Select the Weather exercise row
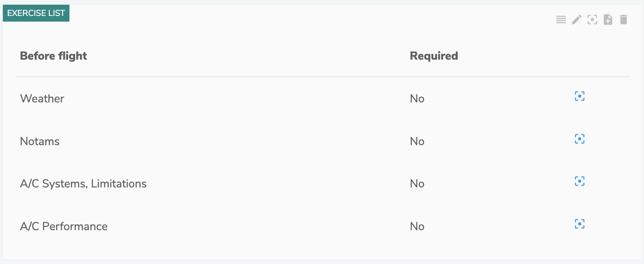644x264 pixels. [42, 99]
